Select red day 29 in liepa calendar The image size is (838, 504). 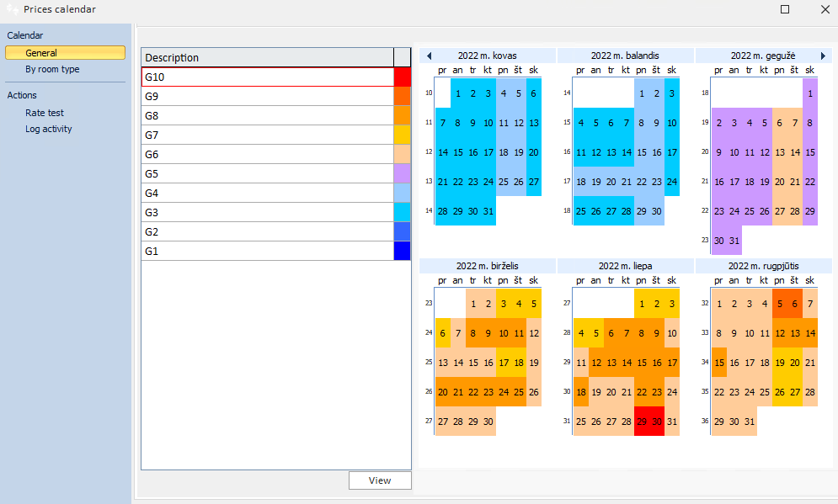point(642,422)
